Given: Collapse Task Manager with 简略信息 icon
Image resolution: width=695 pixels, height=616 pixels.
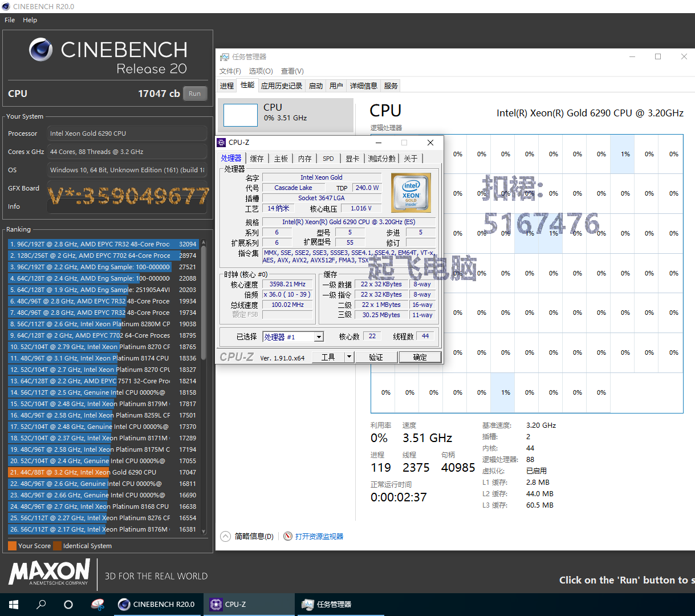Looking at the screenshot, I should pyautogui.click(x=226, y=536).
